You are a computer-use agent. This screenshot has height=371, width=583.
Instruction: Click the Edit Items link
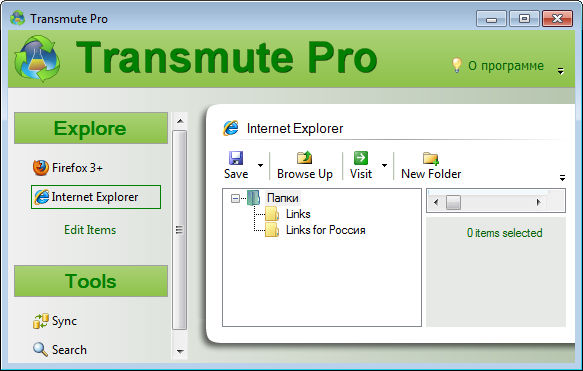tap(90, 230)
